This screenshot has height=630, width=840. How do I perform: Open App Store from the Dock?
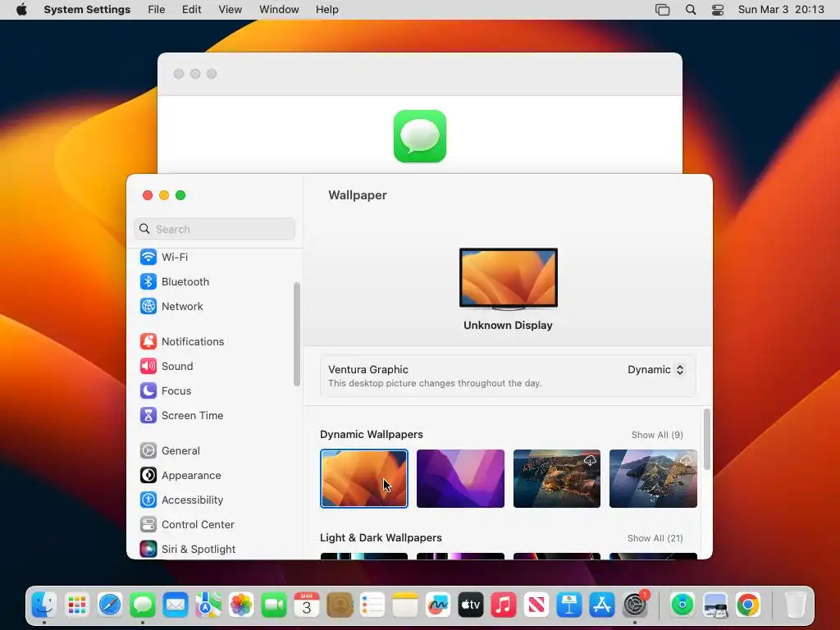(601, 605)
